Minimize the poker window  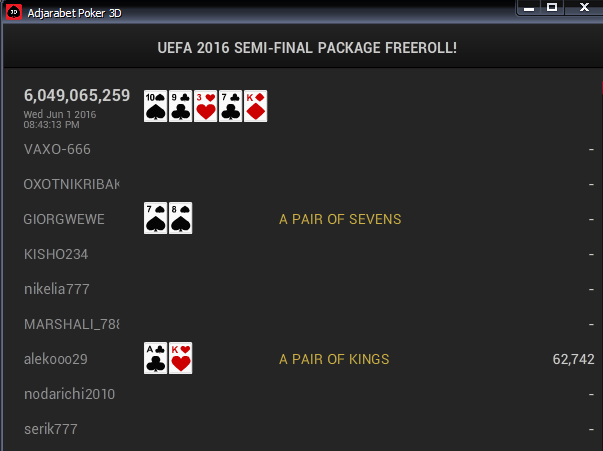click(528, 7)
